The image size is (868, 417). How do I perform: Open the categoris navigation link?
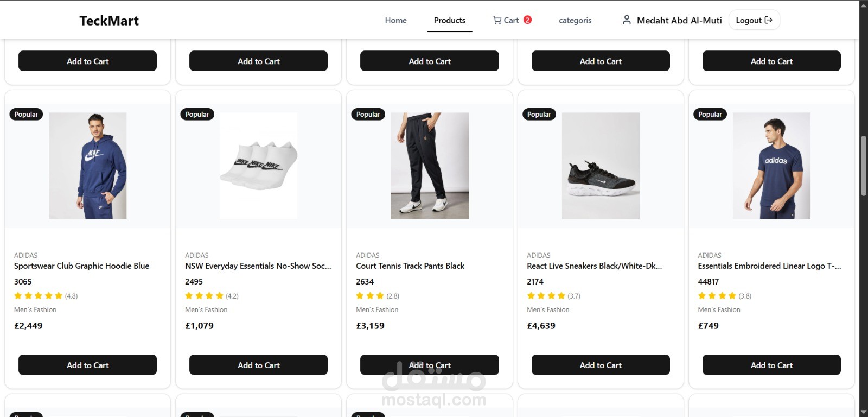(575, 21)
